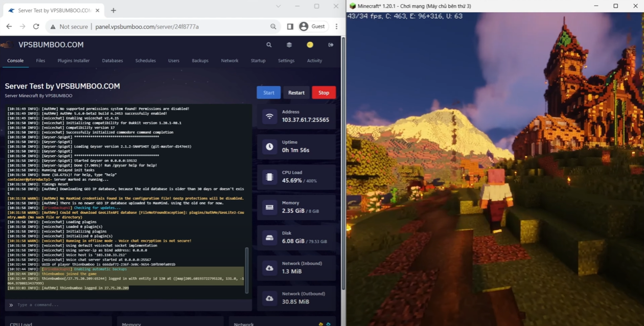The height and width of the screenshot is (326, 644).
Task: Reload the page in Chrome
Action: (x=36, y=27)
